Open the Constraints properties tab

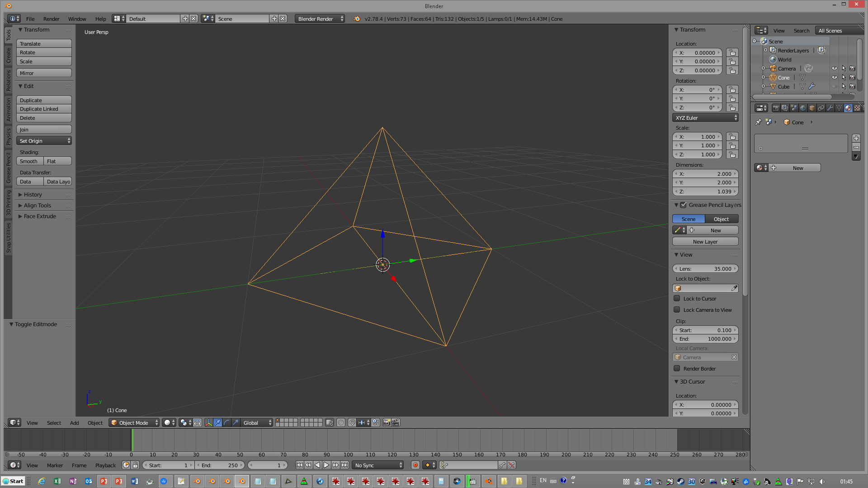(821, 108)
